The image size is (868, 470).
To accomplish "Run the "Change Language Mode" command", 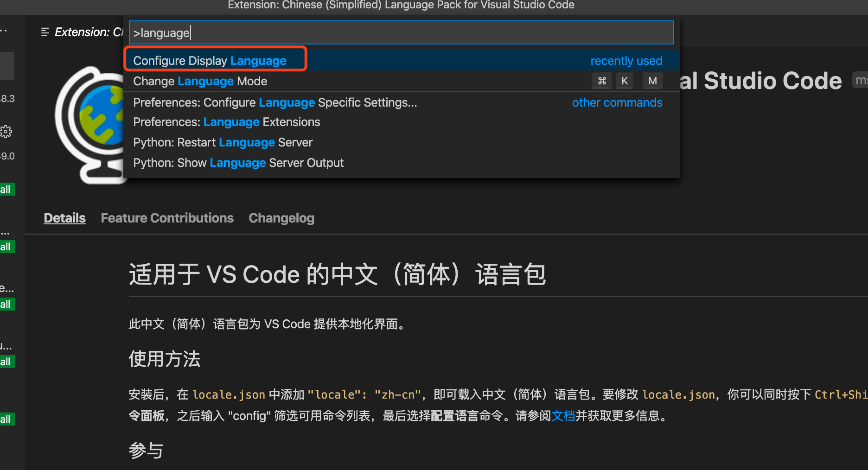I will click(200, 81).
